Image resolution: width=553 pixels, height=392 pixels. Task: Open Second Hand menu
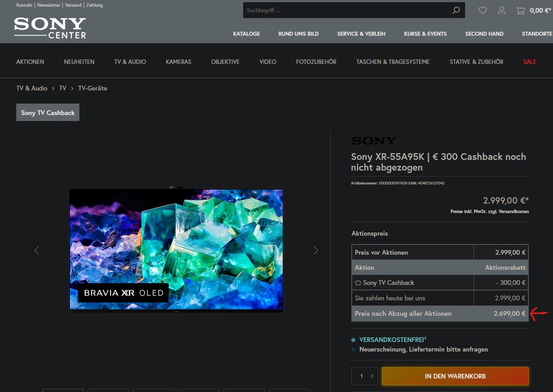484,34
